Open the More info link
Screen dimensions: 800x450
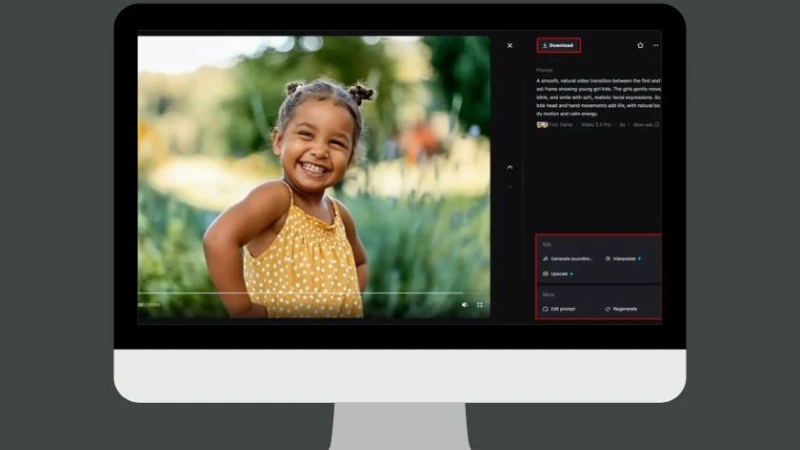point(645,125)
